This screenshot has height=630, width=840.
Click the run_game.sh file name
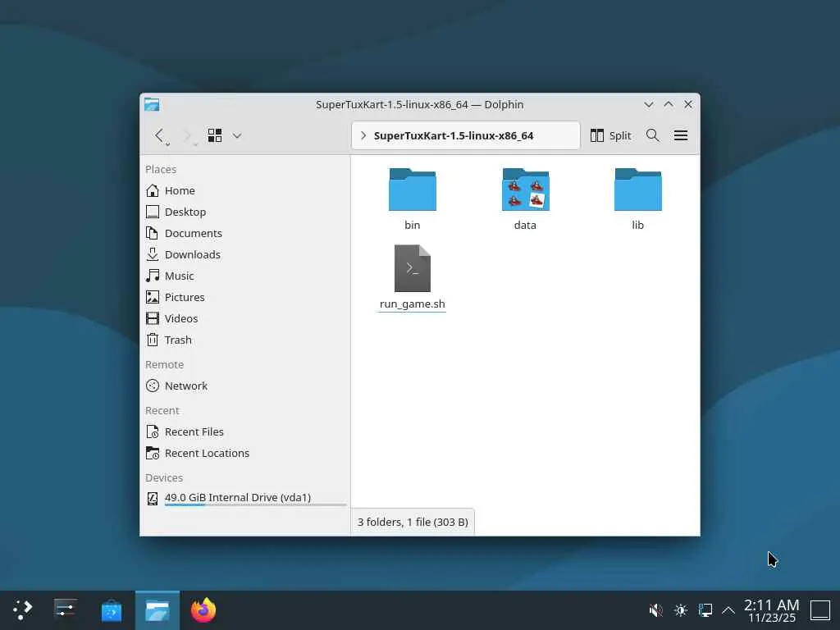tap(413, 304)
